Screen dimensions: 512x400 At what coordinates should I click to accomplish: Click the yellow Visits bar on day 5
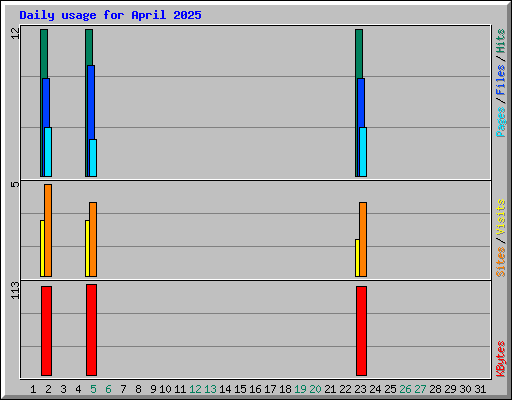(x=87, y=248)
